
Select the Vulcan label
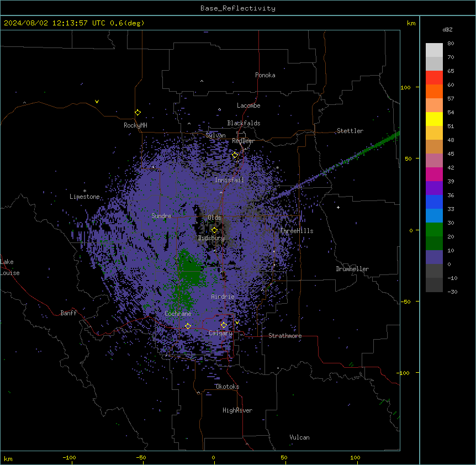click(x=300, y=437)
